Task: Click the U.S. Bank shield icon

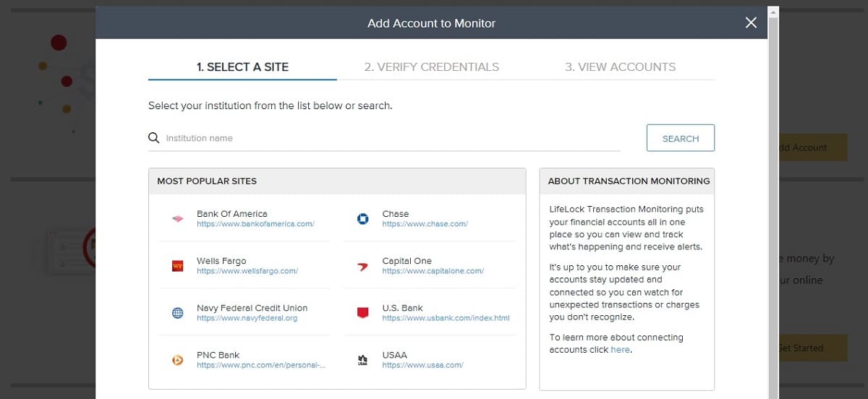Action: (363, 313)
